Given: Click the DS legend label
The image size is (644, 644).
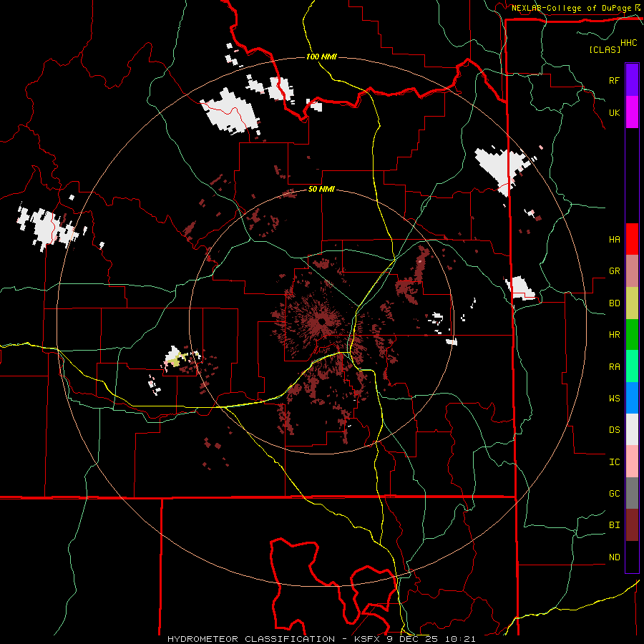Looking at the screenshot, I should point(614,429).
